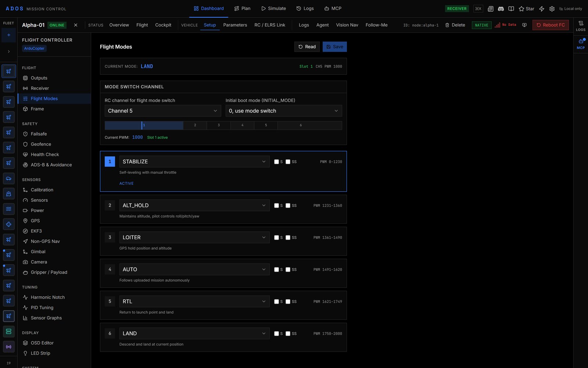
Task: Open the changelog newspaper icon
Action: click(x=490, y=8)
